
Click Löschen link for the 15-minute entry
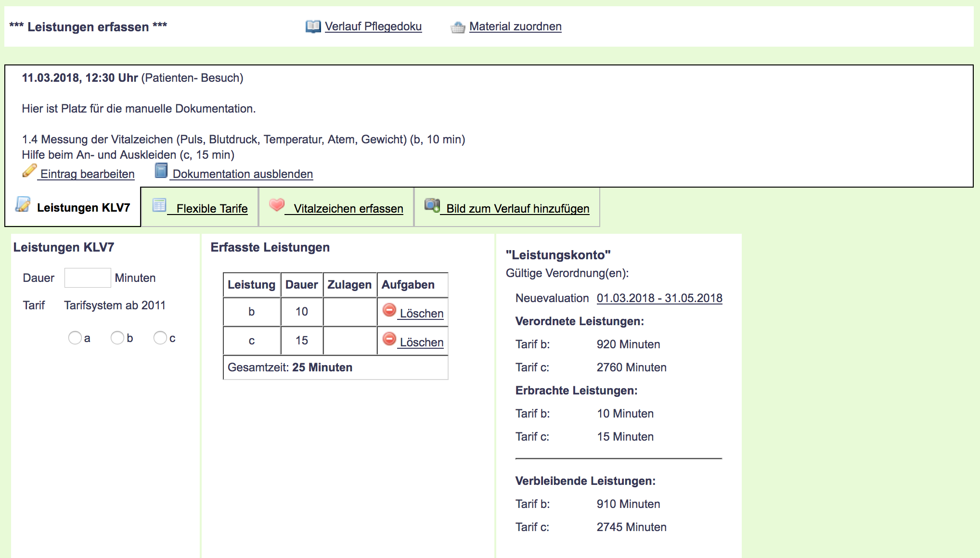421,342
